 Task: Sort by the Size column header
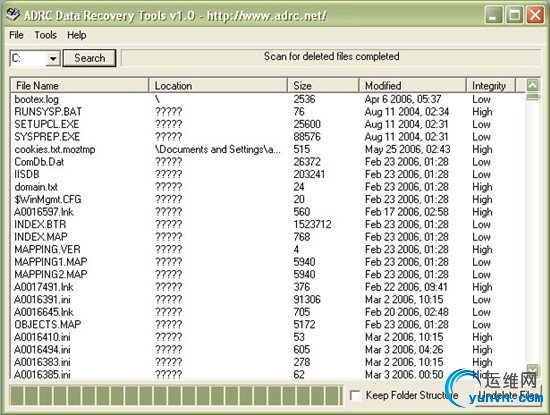323,86
